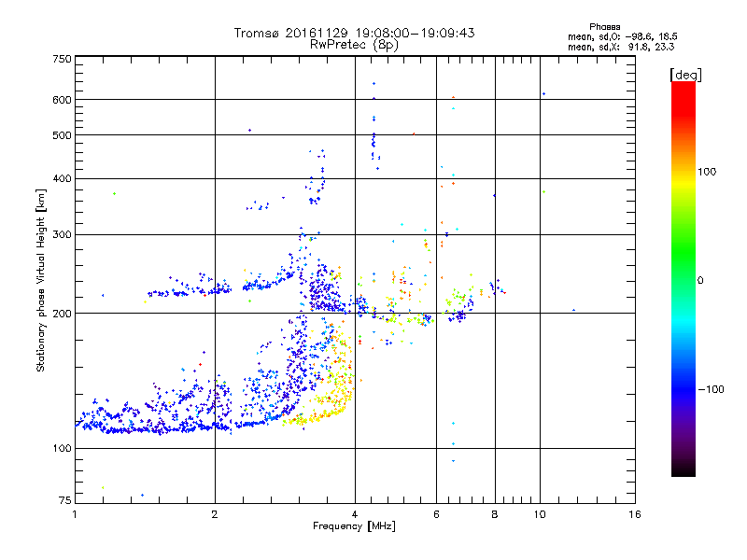The width and height of the screenshot is (747, 560).
Task: Click the y-axis tick label '400'
Action: click(x=62, y=179)
